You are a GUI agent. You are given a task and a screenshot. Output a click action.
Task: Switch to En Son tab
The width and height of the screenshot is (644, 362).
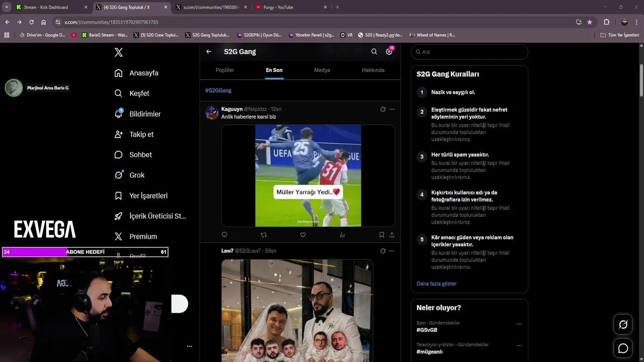(x=274, y=70)
